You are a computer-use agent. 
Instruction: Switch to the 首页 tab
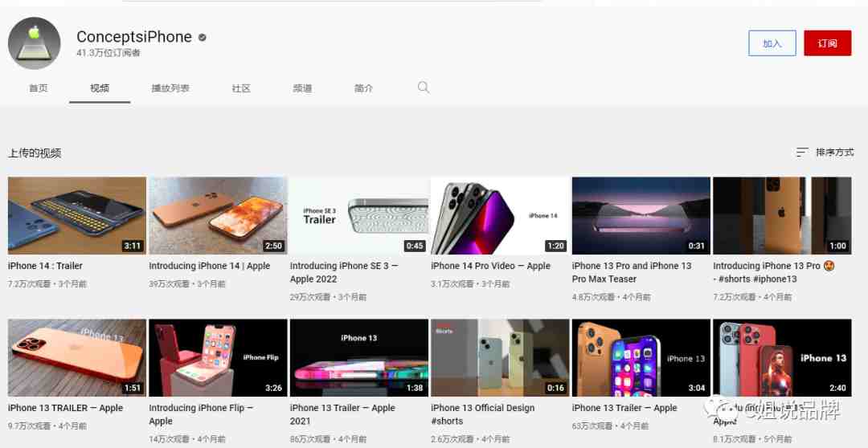pos(39,88)
